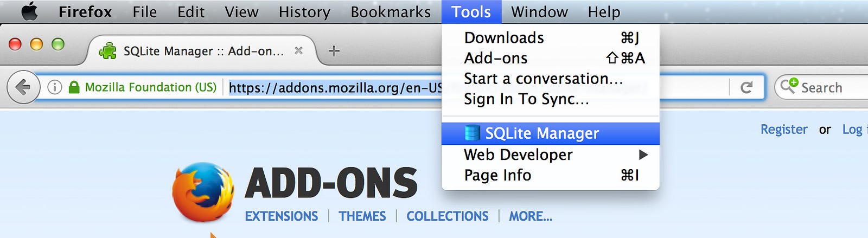
Task: Click the site information icon
Action: click(x=55, y=87)
